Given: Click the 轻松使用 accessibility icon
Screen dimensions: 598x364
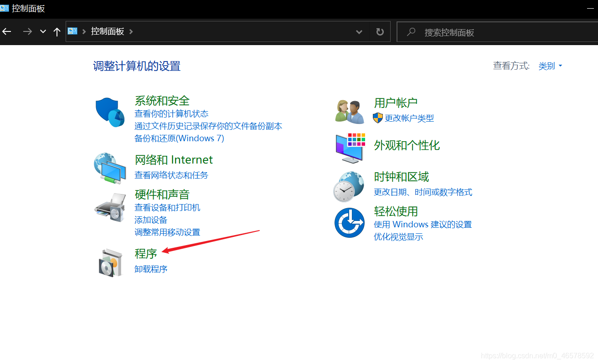Looking at the screenshot, I should point(349,223).
